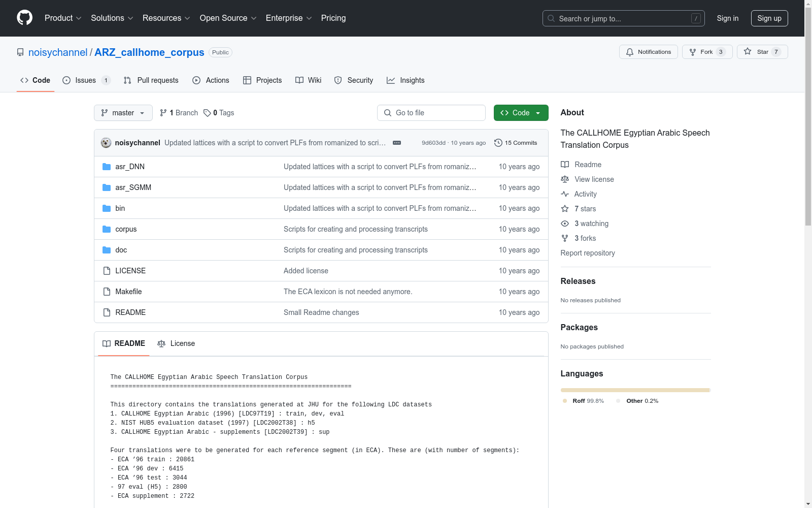Viewport: 812px width, 508px height.
Task: Switch to the Pull requests tab
Action: pyautogui.click(x=151, y=80)
